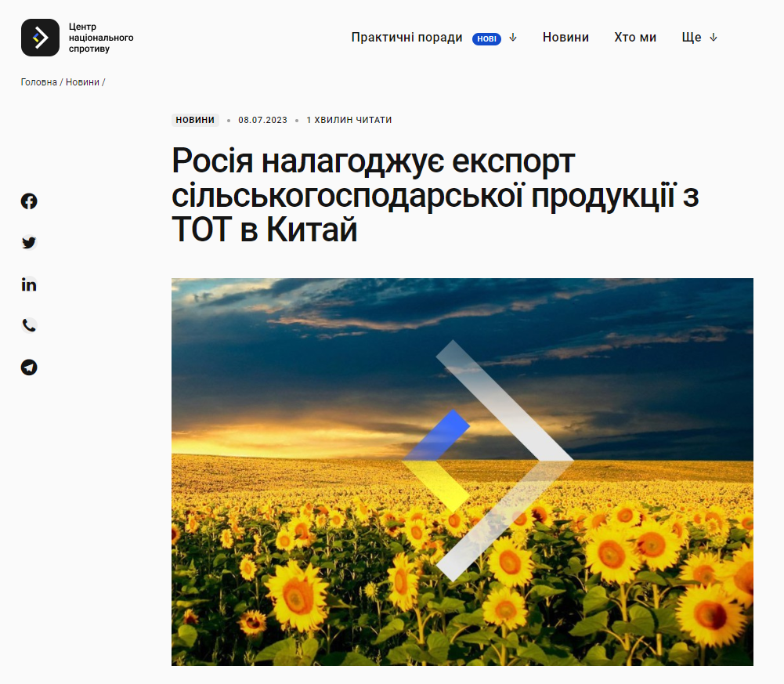
Task: Share the article on Twitter
Action: [x=29, y=243]
